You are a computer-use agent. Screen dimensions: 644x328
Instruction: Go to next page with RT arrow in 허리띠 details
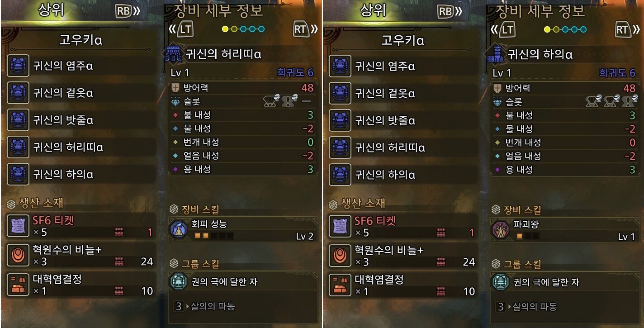point(306,29)
